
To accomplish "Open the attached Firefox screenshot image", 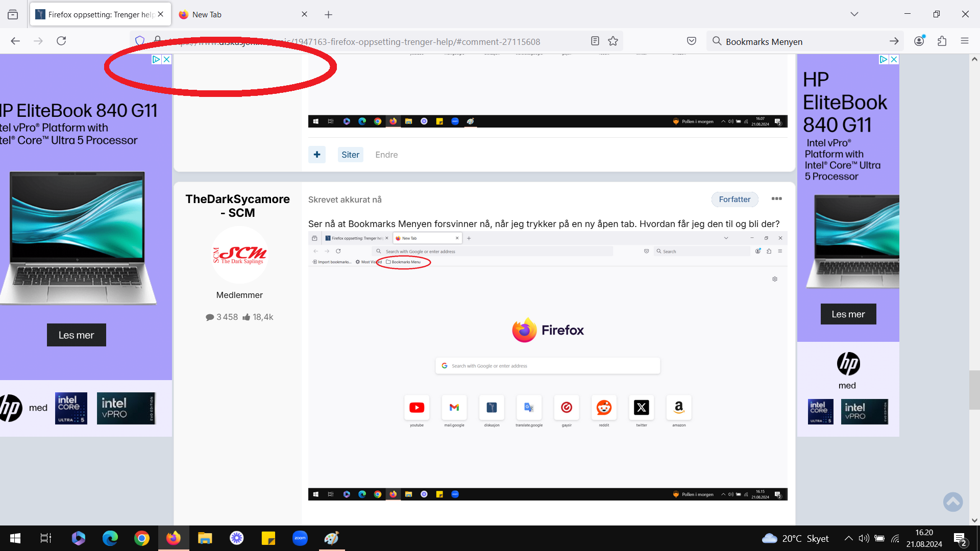I will point(548,366).
